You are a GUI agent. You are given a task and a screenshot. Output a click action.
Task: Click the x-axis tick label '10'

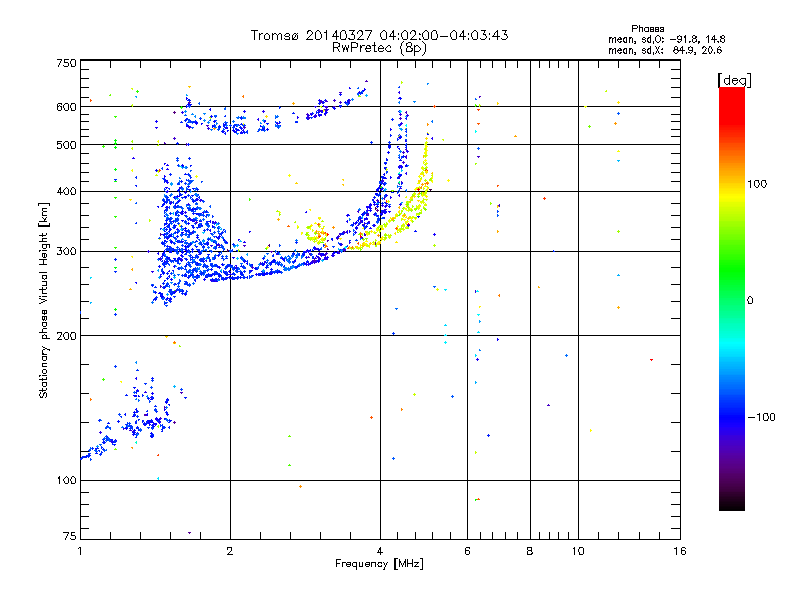[x=578, y=551]
